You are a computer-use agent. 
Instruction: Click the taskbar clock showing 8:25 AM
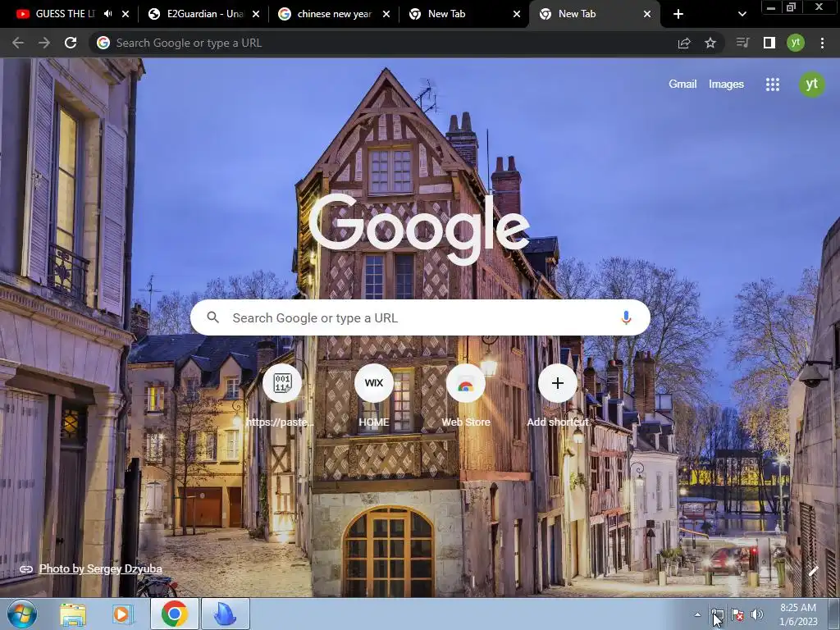pos(798,614)
